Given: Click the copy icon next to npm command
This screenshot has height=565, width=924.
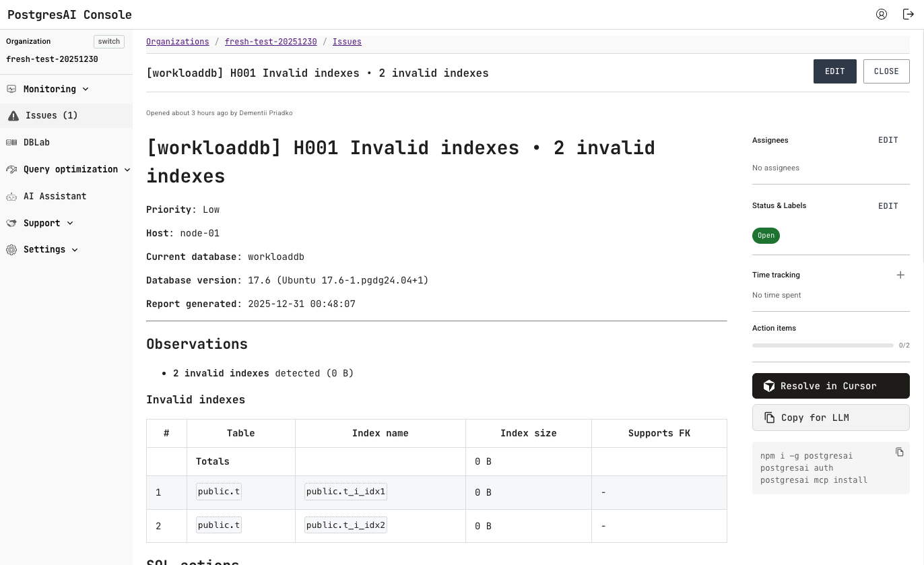Looking at the screenshot, I should tap(900, 452).
